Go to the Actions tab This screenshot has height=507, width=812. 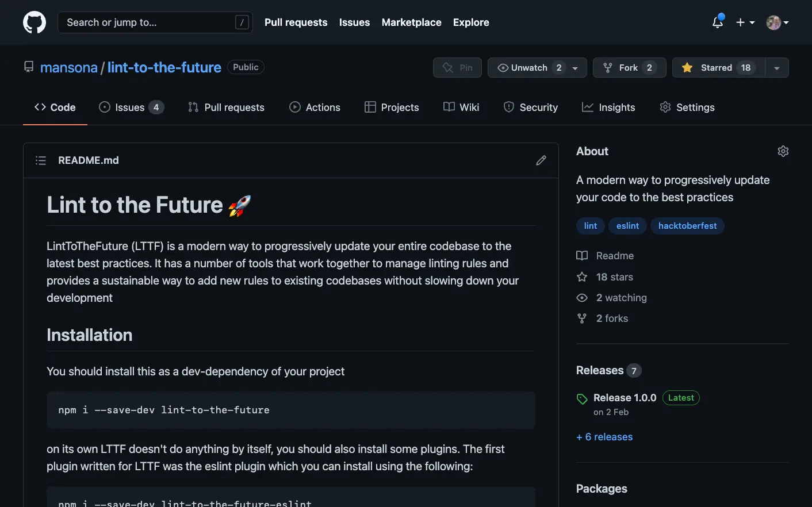(315, 107)
